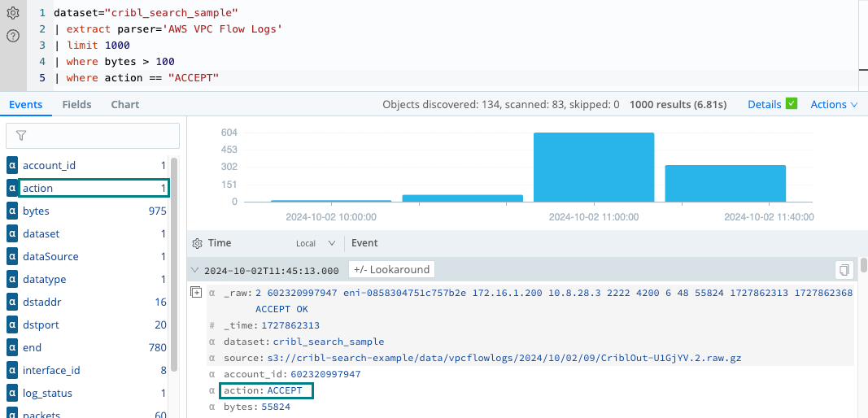The height and width of the screenshot is (418, 868).
Task: Click the copy event icon
Action: [x=844, y=270]
